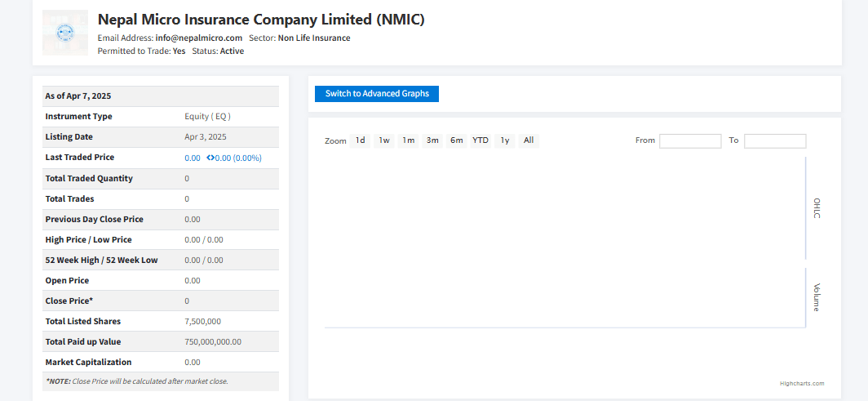Click the Non Life Insurance sector text
Image resolution: width=868 pixels, height=401 pixels.
coord(314,38)
